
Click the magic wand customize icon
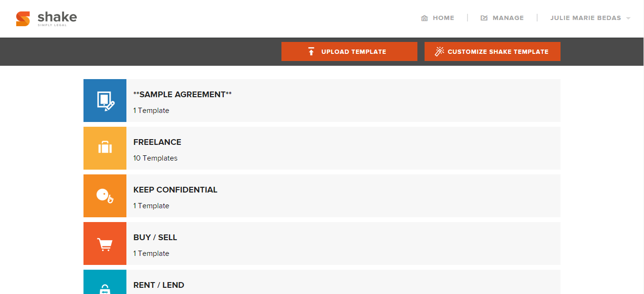(439, 51)
